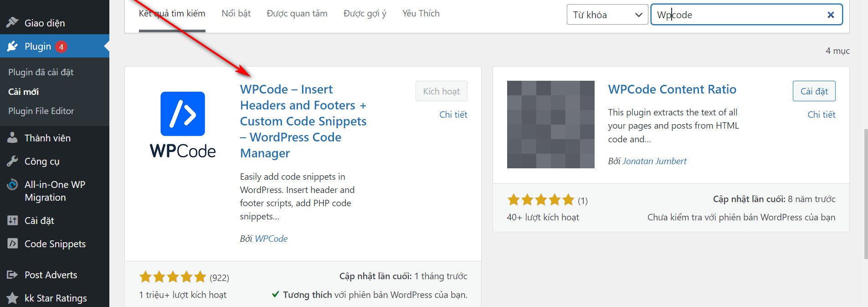Screen dimensions: 868x307
Task: Switch to Được quan tâm tab
Action: [x=297, y=14]
